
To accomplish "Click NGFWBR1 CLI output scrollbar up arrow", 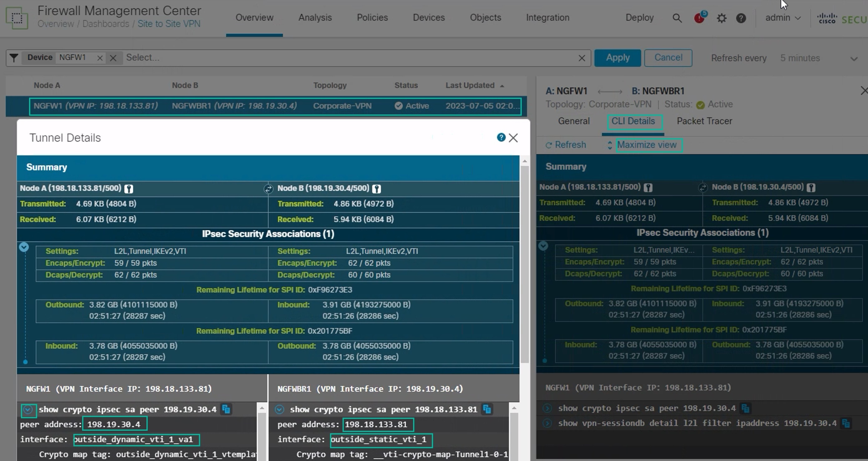I will [x=514, y=408].
